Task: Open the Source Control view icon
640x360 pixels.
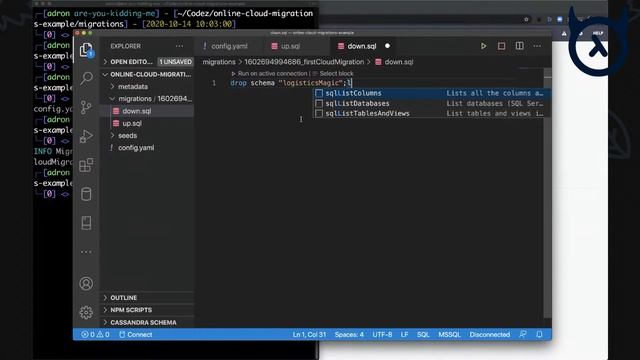Action: coord(86,107)
